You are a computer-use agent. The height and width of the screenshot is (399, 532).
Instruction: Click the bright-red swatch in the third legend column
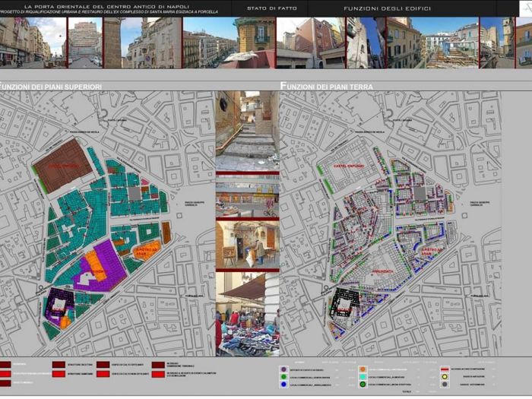tap(103, 374)
